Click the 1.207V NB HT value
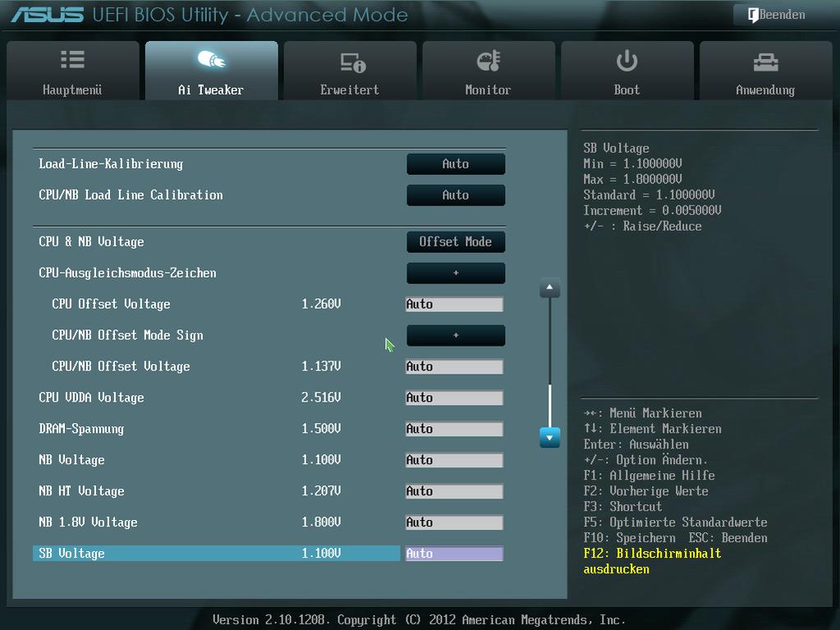The height and width of the screenshot is (630, 840). (321, 490)
